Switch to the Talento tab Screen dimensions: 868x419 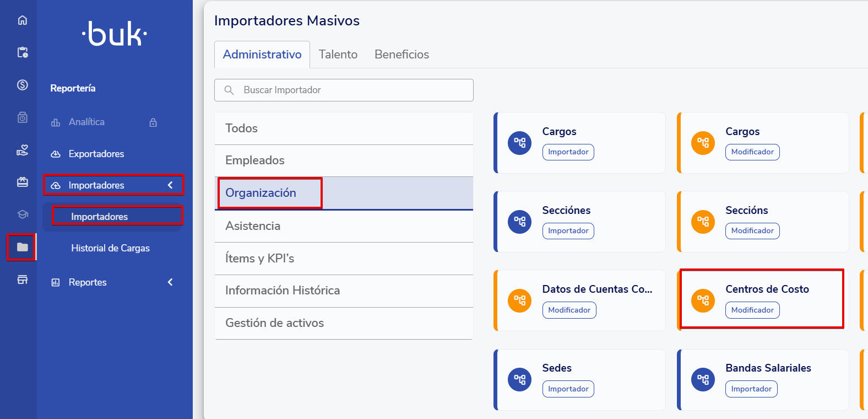coord(338,55)
